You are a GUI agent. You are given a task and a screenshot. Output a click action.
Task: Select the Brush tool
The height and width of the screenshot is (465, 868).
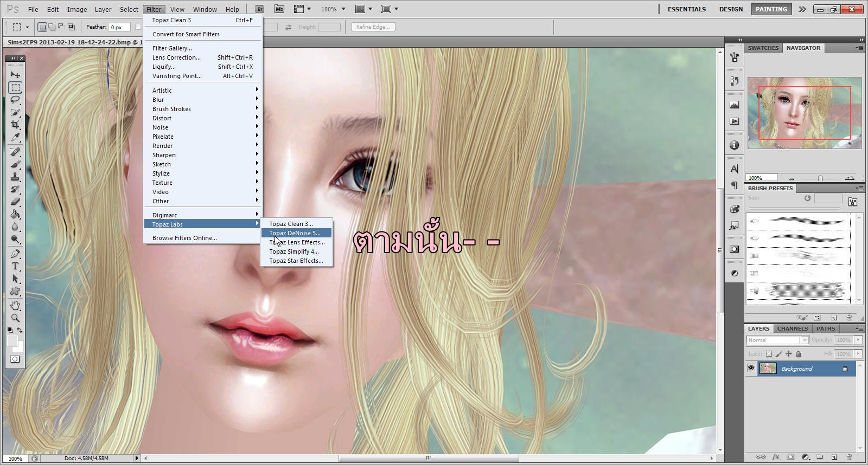(x=15, y=165)
